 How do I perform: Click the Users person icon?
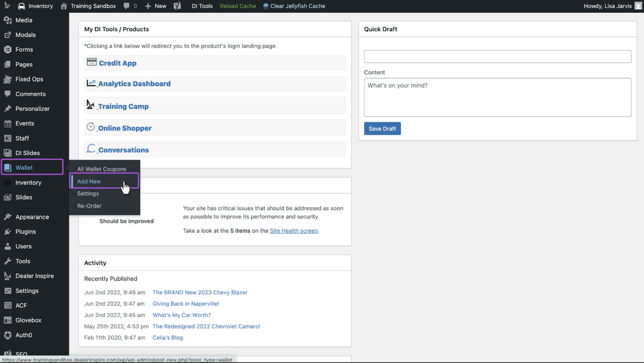[x=8, y=247]
